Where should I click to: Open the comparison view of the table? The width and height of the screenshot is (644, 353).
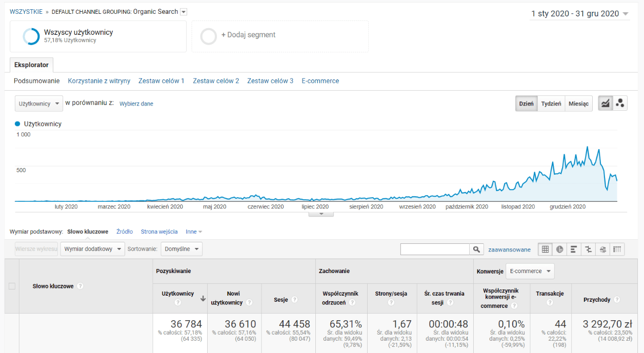coord(589,250)
